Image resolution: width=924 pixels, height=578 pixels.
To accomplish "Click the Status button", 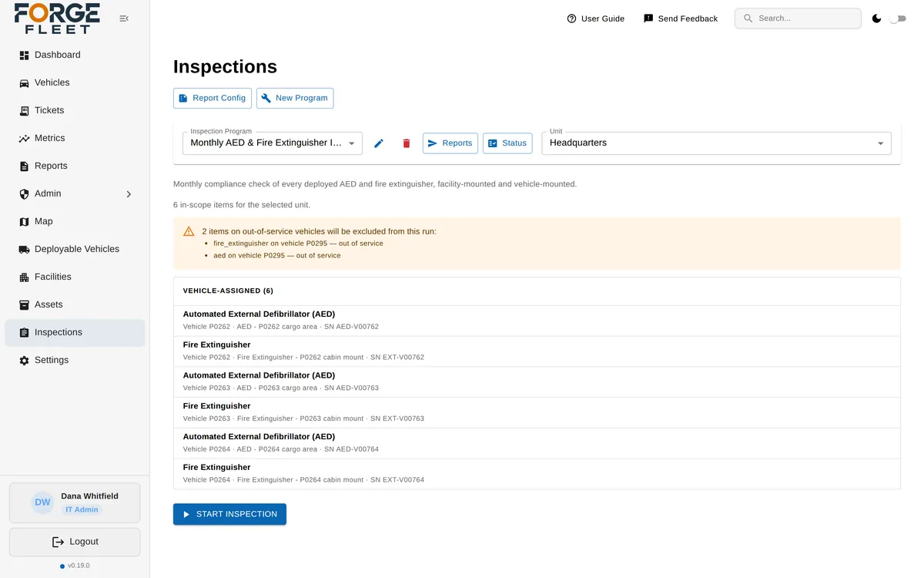I will [507, 143].
